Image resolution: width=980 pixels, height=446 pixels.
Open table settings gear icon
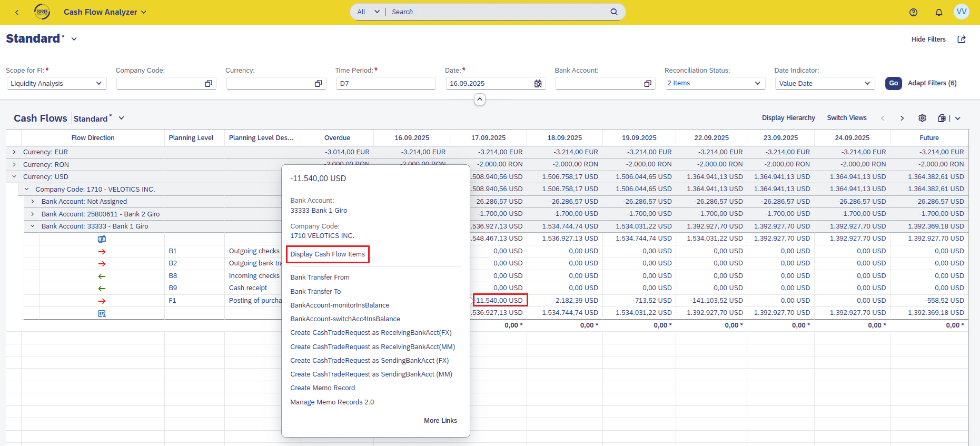click(x=922, y=118)
